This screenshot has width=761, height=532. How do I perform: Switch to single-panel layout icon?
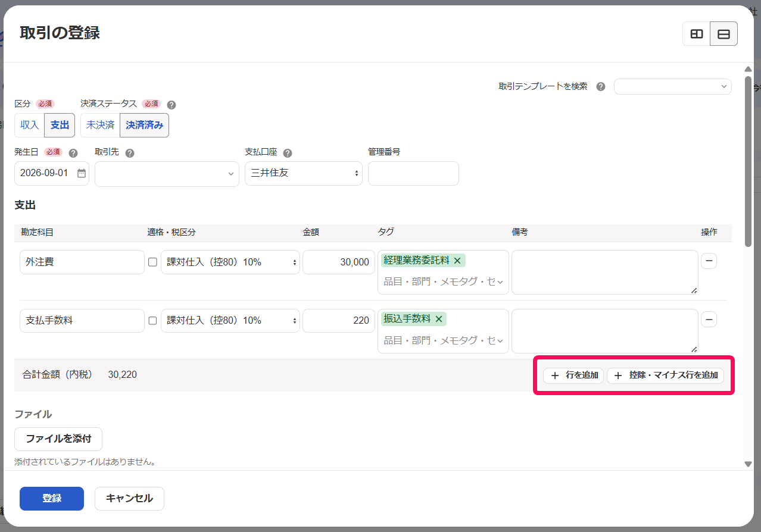[x=723, y=34]
